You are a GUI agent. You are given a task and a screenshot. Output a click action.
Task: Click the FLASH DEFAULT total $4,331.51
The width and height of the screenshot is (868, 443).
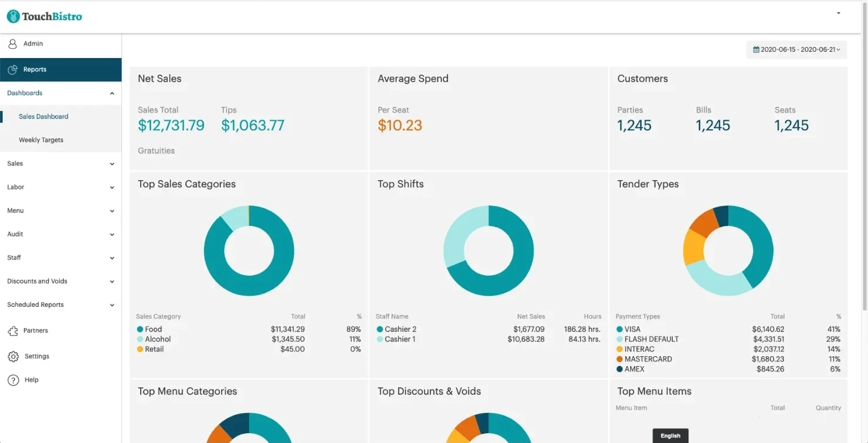click(x=769, y=340)
